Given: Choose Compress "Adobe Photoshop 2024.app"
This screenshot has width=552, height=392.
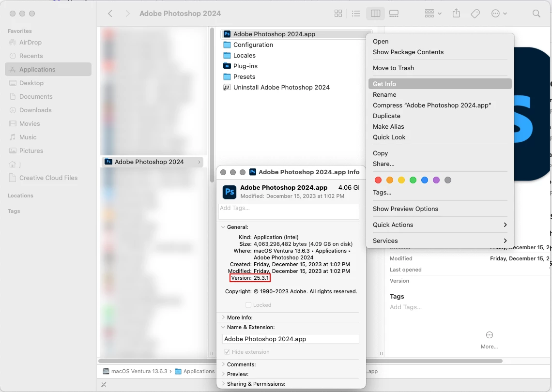Looking at the screenshot, I should 440,105.
